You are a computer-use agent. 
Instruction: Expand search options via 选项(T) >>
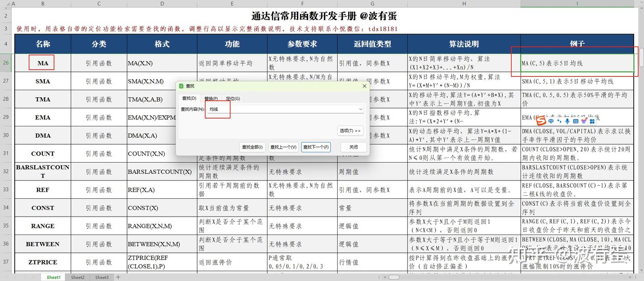350,130
